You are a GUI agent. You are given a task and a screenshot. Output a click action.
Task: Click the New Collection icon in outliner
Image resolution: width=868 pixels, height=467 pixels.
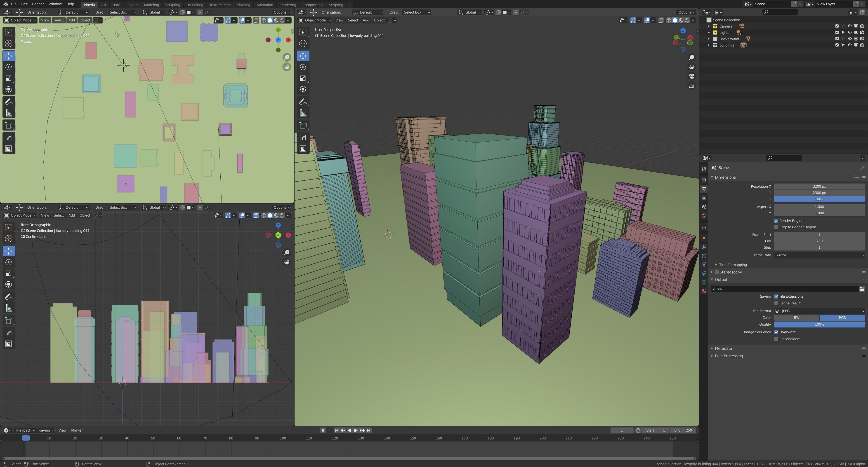[862, 12]
